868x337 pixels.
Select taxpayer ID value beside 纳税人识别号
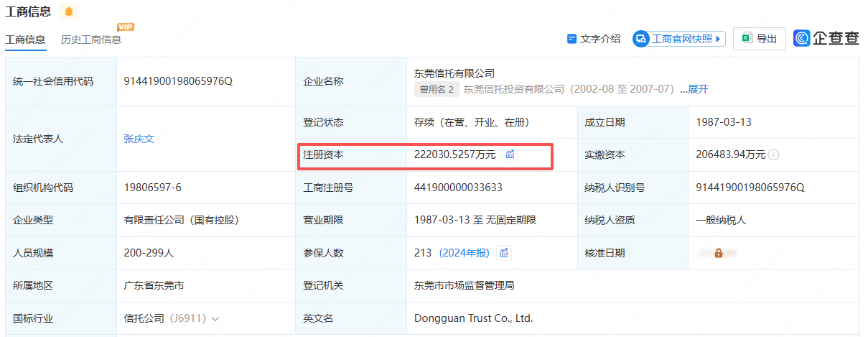(750, 188)
